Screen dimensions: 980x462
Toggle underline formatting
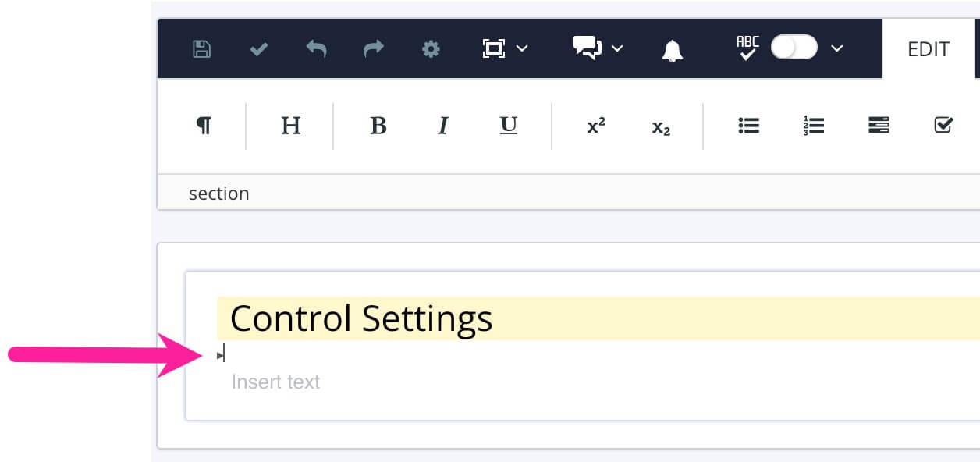(x=508, y=126)
